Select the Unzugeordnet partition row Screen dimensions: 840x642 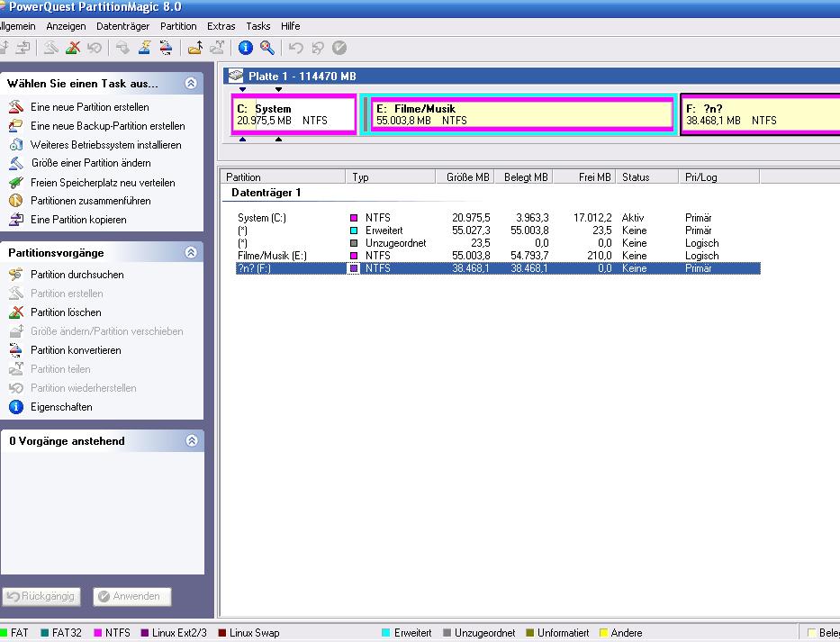[498, 243]
